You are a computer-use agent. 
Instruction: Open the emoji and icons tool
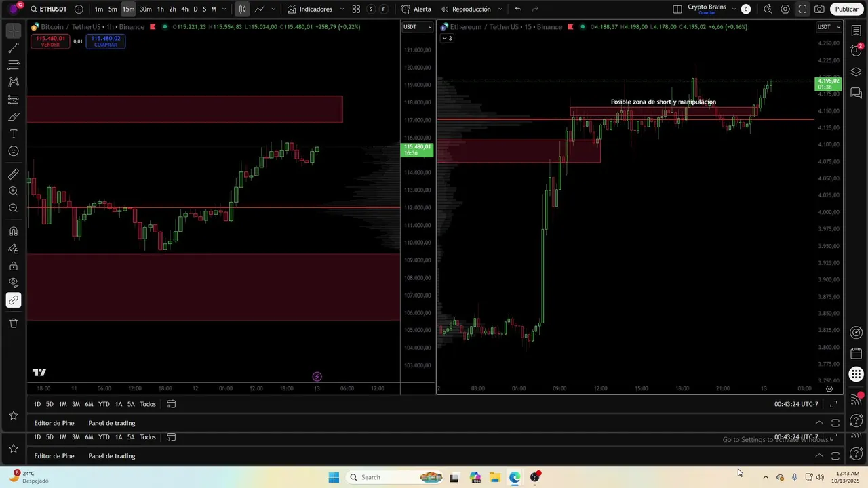[x=14, y=151]
